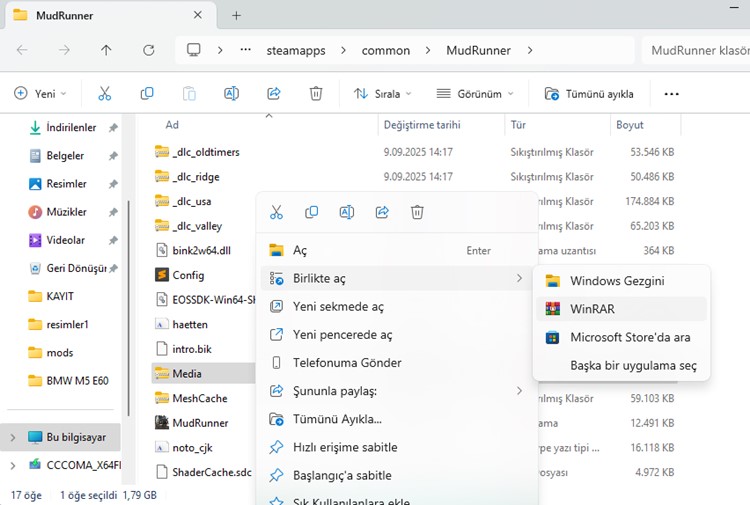Click the common breadcrumb
Screen dimensions: 750x505
pyautogui.click(x=386, y=50)
